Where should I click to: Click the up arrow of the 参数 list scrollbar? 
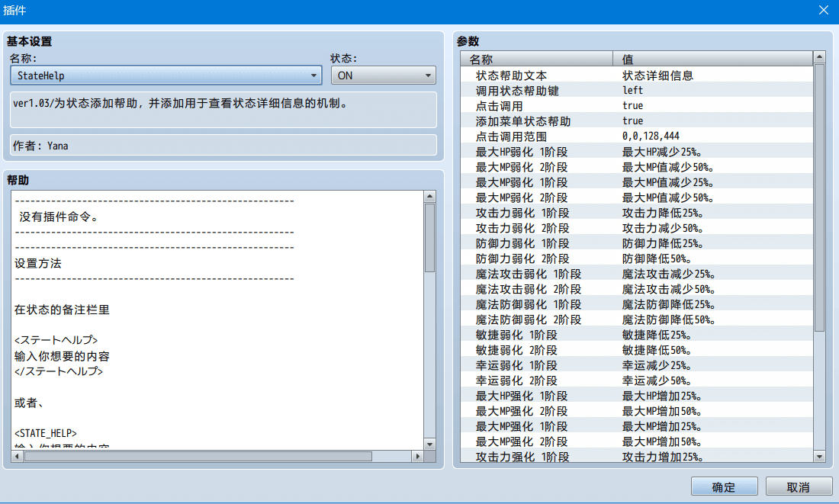[x=819, y=56]
